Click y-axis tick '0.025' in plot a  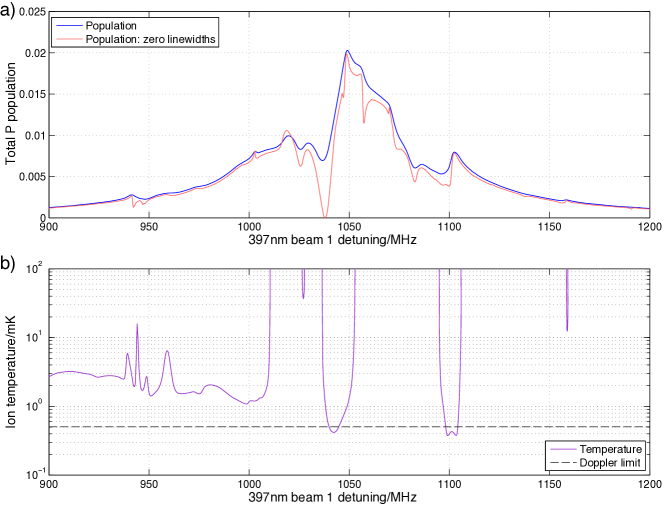pyautogui.click(x=32, y=12)
